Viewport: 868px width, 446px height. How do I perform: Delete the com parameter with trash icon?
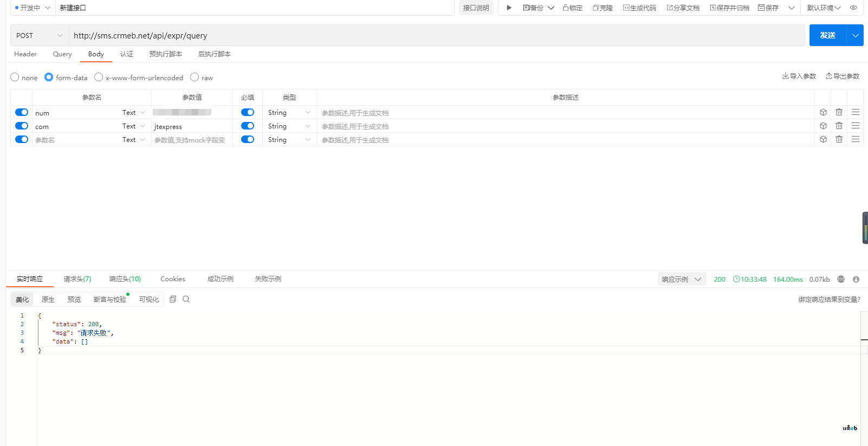[x=839, y=126]
